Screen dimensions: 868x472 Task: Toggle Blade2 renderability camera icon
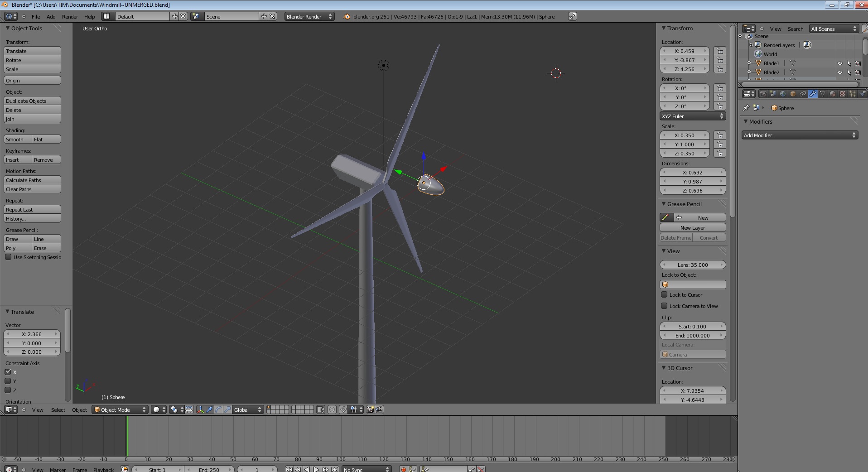[x=858, y=72]
